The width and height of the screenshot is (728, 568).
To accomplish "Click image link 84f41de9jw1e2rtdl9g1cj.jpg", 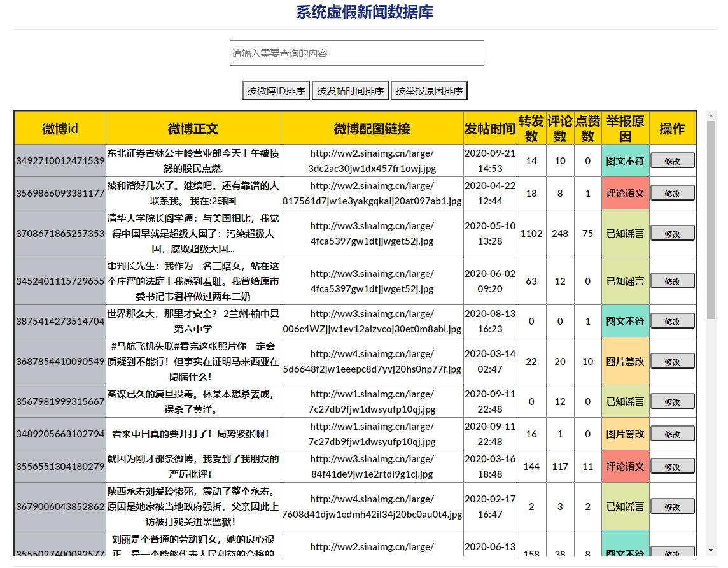I will (x=372, y=466).
